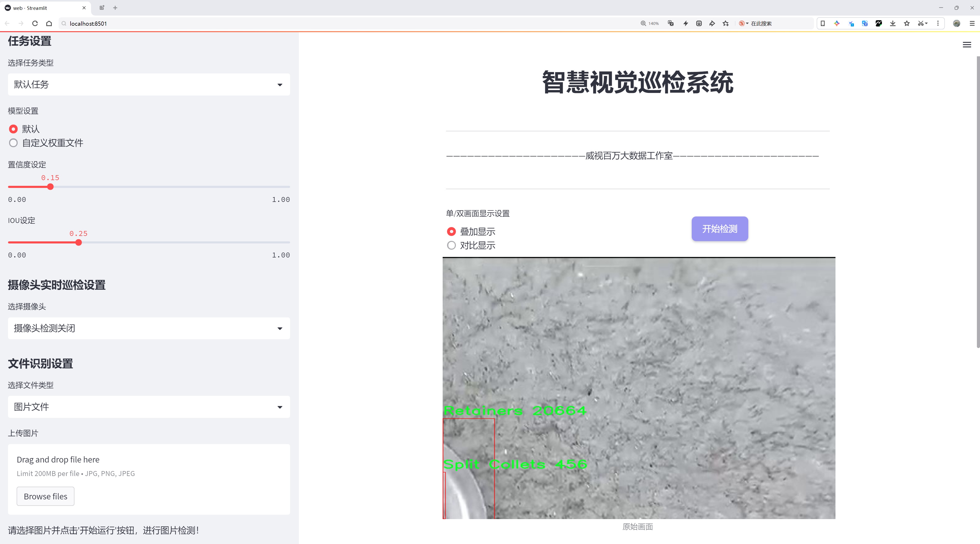Restore the browser window size
Screen dimensions: 980x544
[x=956, y=8]
